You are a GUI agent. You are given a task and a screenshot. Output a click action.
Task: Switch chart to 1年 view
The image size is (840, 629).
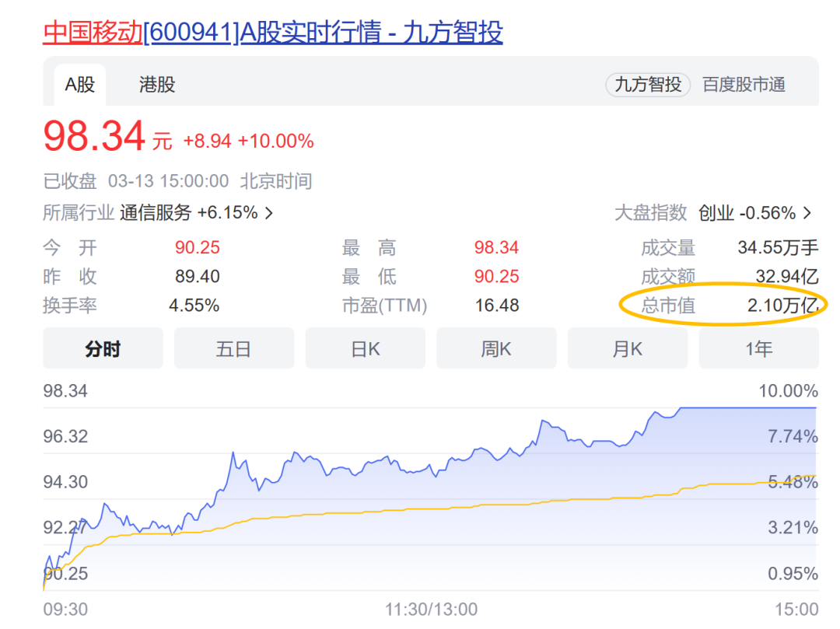pos(758,348)
